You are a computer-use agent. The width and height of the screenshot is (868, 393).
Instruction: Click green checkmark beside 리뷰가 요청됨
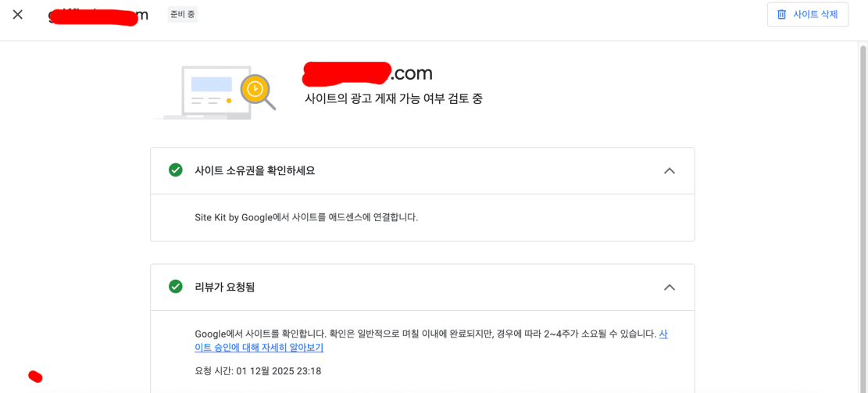176,287
